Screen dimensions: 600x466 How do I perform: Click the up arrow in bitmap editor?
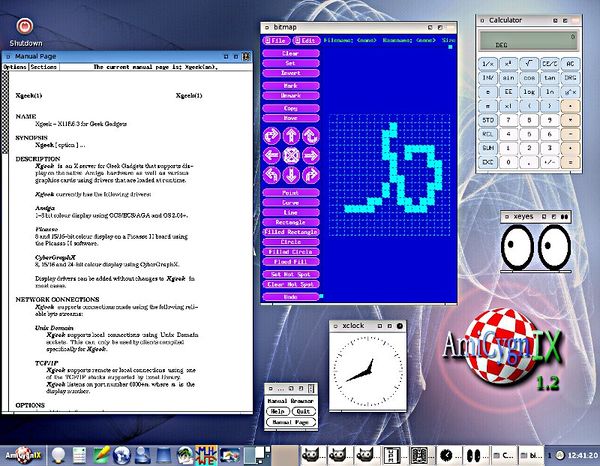pos(291,135)
